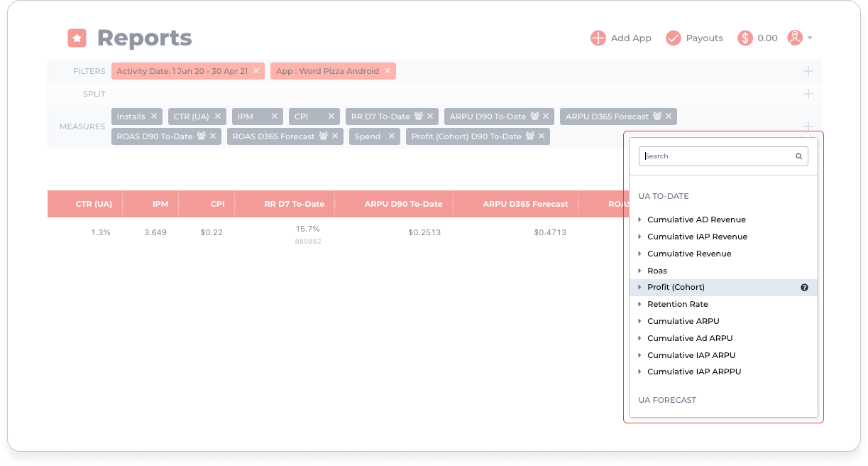
Task: Remove the App Word Pizza Android filter
Action: coord(388,71)
